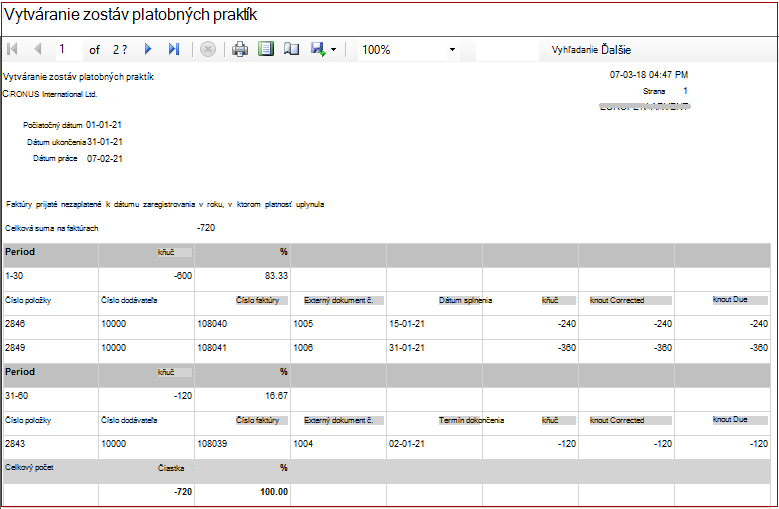Open the page setup icon
779x509 pixels.
291,49
